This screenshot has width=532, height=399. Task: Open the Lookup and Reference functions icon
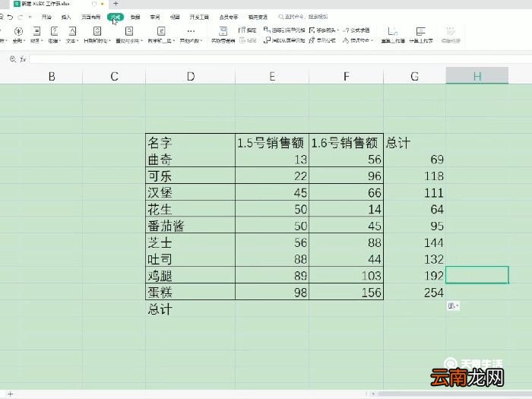129,32
